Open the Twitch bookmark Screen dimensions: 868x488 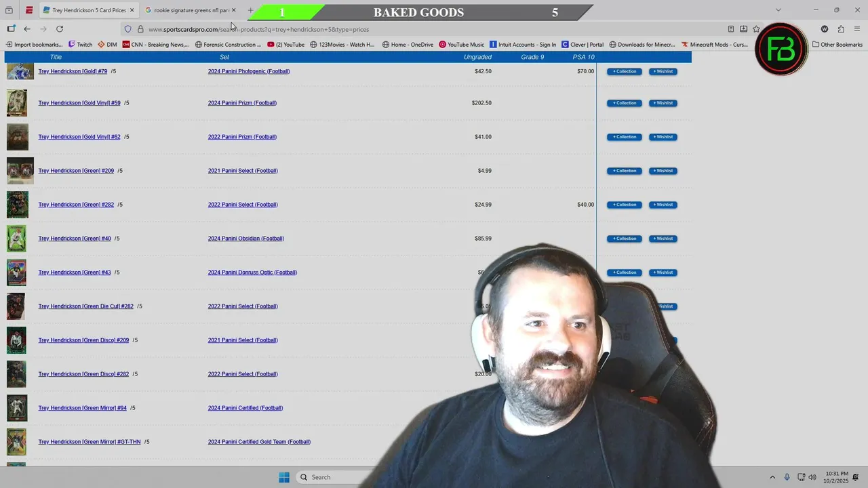click(80, 45)
